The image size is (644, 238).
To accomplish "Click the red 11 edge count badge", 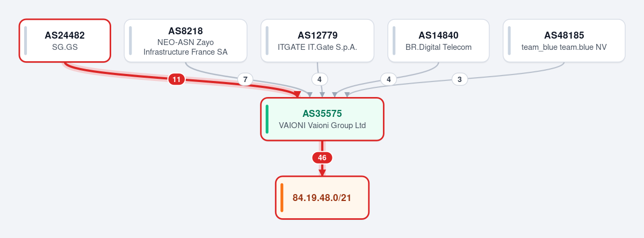I will point(177,79).
